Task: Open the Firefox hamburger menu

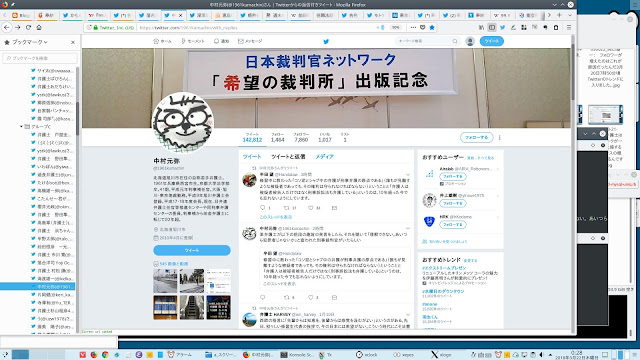Action: click(569, 27)
